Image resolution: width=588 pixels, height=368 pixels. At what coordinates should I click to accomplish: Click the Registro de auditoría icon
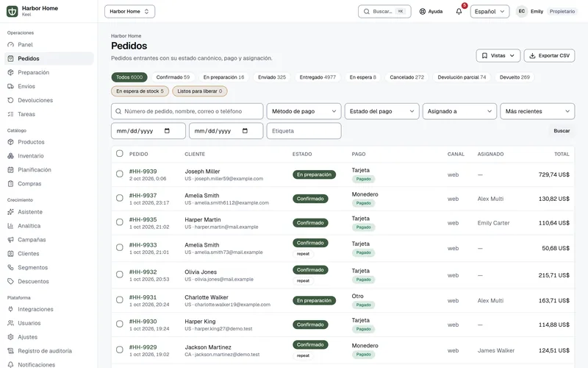point(10,351)
